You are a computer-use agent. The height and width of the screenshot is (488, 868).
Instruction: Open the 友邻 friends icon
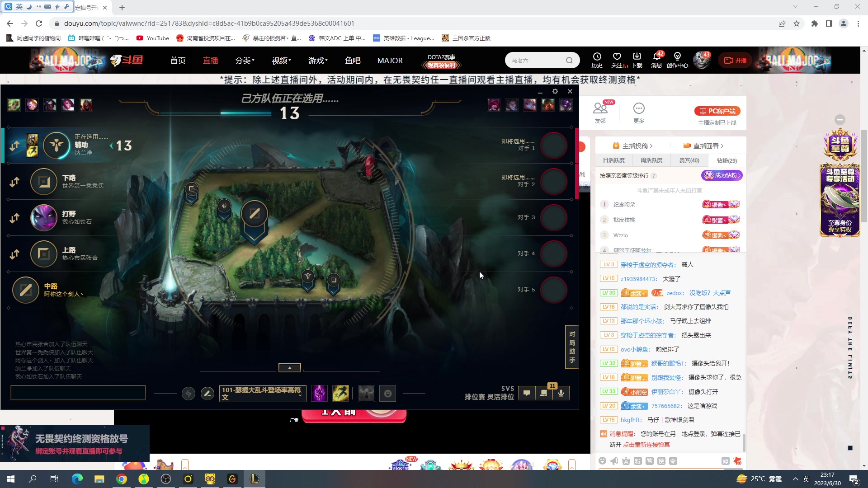tap(600, 109)
